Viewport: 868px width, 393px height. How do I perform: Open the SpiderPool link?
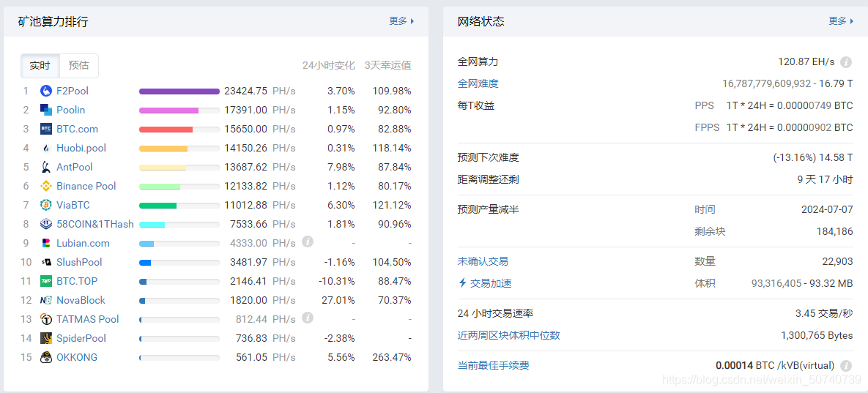81,338
